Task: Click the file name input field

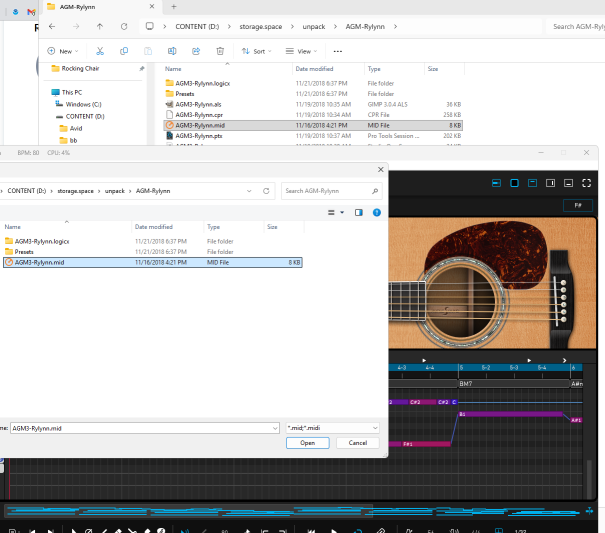Action: [x=145, y=428]
